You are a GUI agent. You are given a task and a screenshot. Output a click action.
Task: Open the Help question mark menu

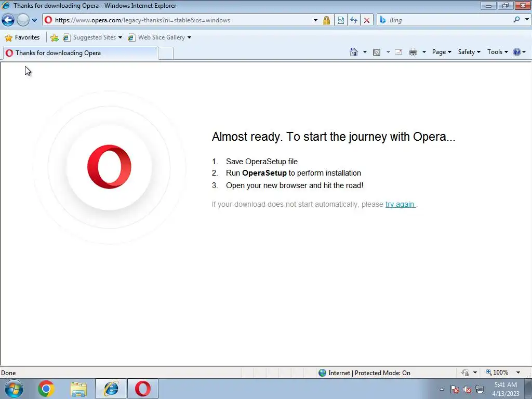click(x=520, y=52)
